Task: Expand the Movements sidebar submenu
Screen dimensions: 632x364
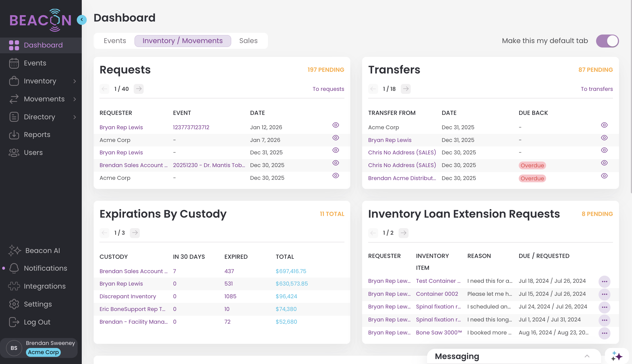Action: pyautogui.click(x=75, y=99)
